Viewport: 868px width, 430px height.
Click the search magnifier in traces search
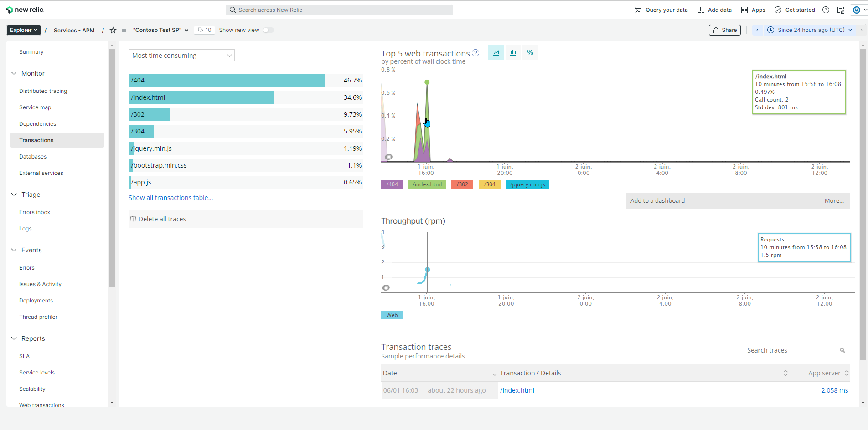pyautogui.click(x=842, y=350)
